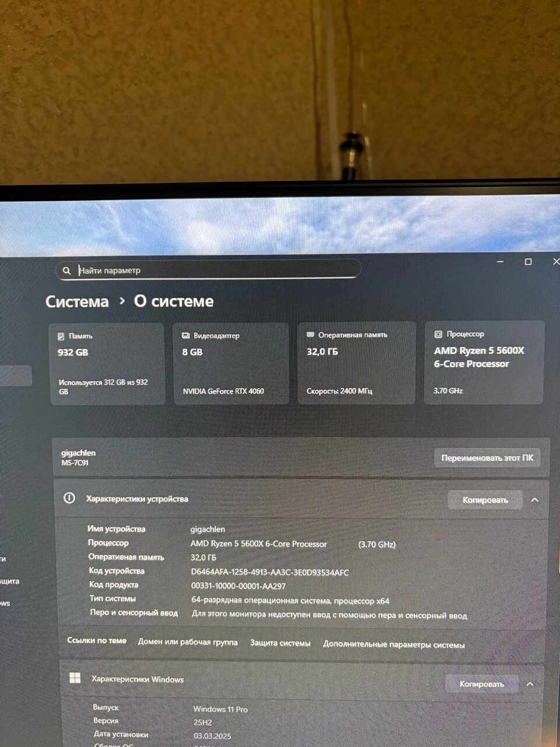Collapse the Характеристики устройства section chevron

click(534, 500)
